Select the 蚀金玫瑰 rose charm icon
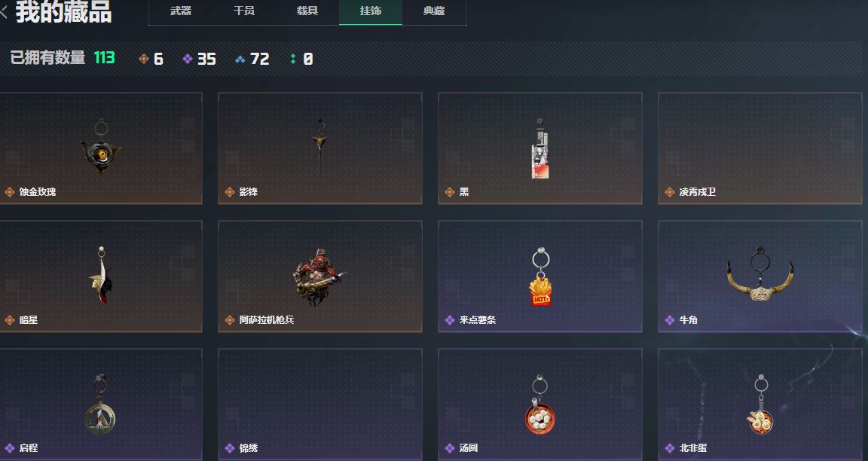 point(100,147)
